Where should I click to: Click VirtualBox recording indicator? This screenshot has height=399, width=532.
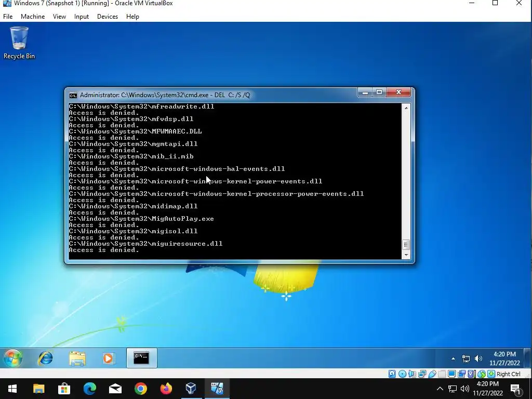coord(461,374)
